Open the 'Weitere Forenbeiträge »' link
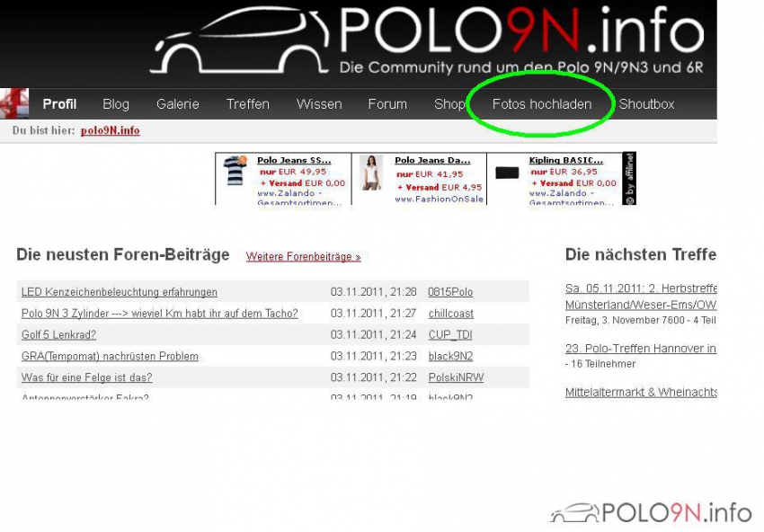 [x=303, y=257]
